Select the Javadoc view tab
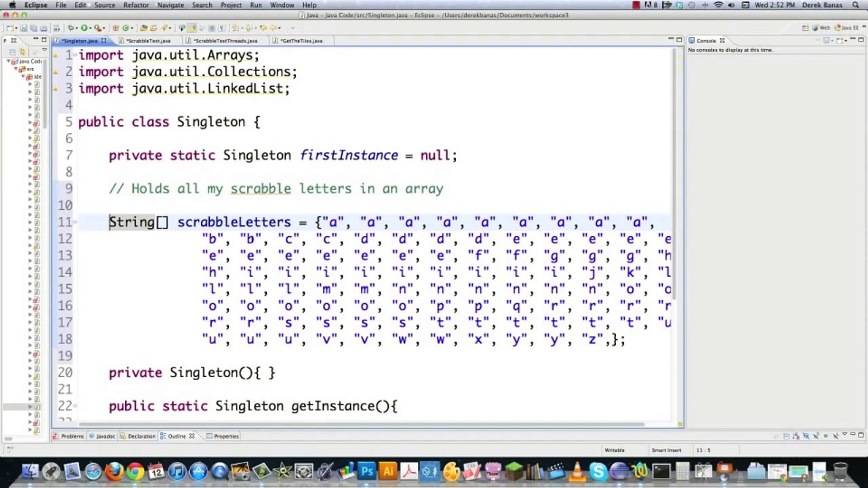This screenshot has width=868, height=488. tap(102, 436)
